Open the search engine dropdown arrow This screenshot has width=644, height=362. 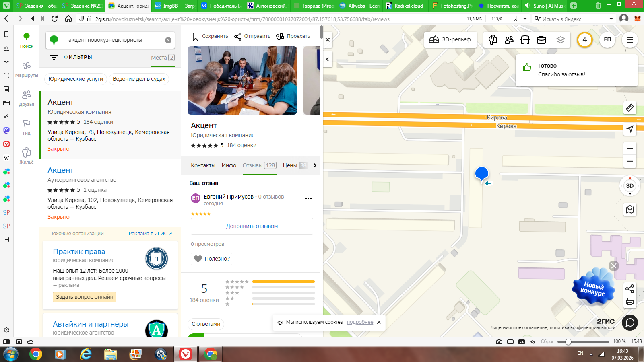pyautogui.click(x=611, y=19)
